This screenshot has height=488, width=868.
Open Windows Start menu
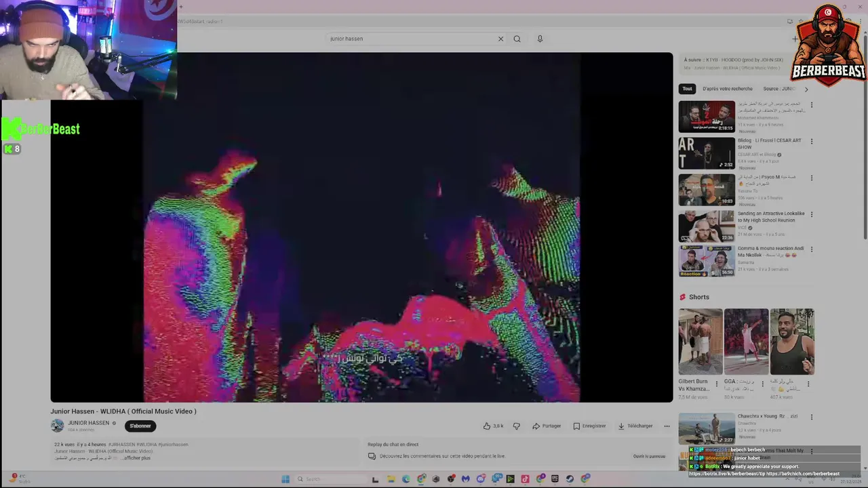point(285,479)
